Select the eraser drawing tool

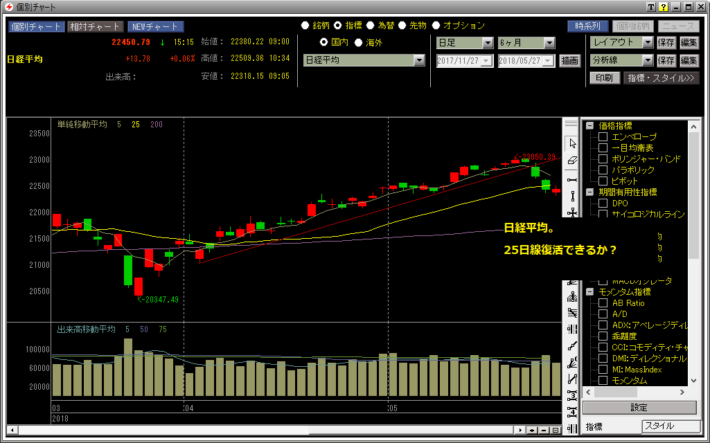(x=572, y=160)
